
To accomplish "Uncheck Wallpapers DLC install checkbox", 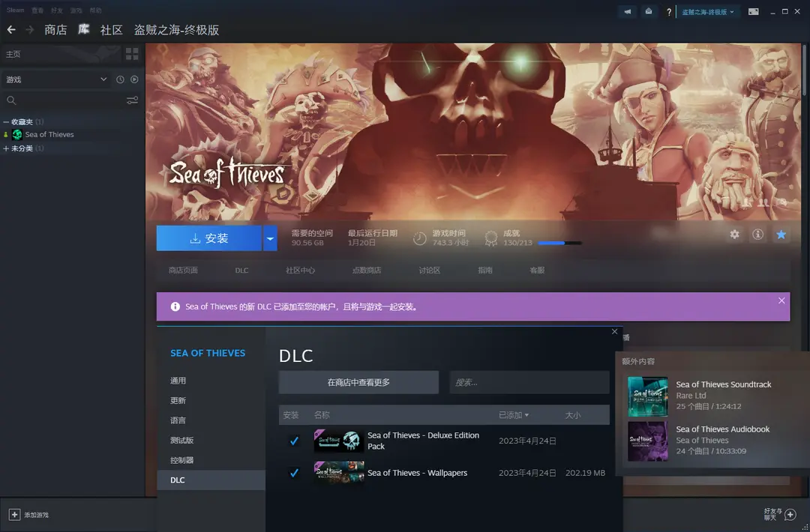I will [294, 473].
